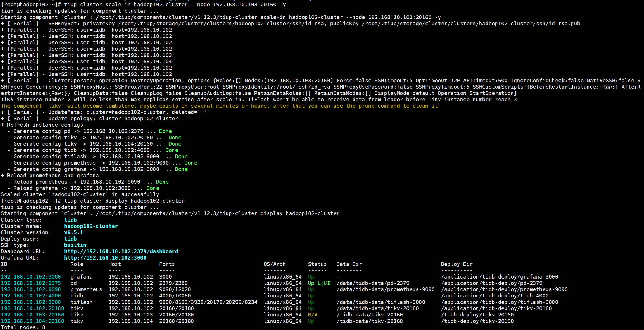Click the cluster name value hadoop102-cluster

point(91,226)
